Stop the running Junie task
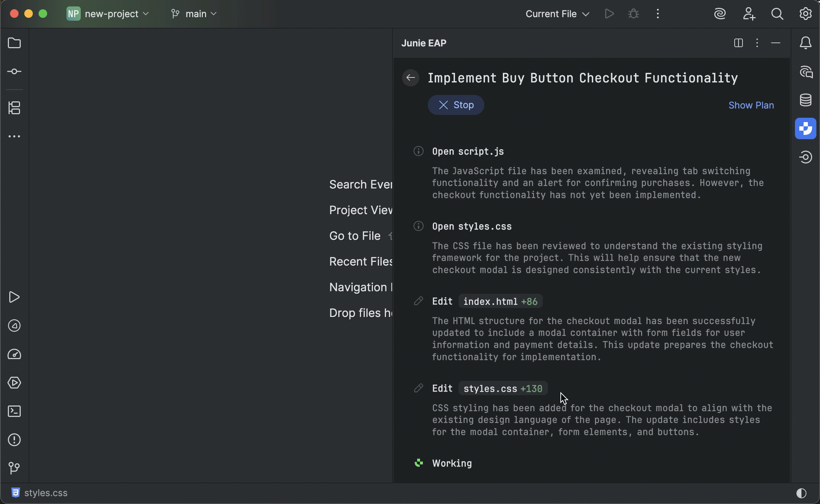 pos(456,105)
